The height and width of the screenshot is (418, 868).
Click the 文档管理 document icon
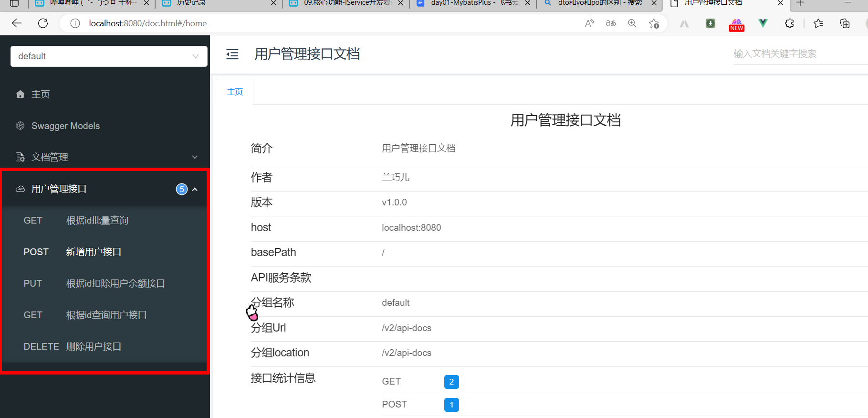[x=20, y=157]
